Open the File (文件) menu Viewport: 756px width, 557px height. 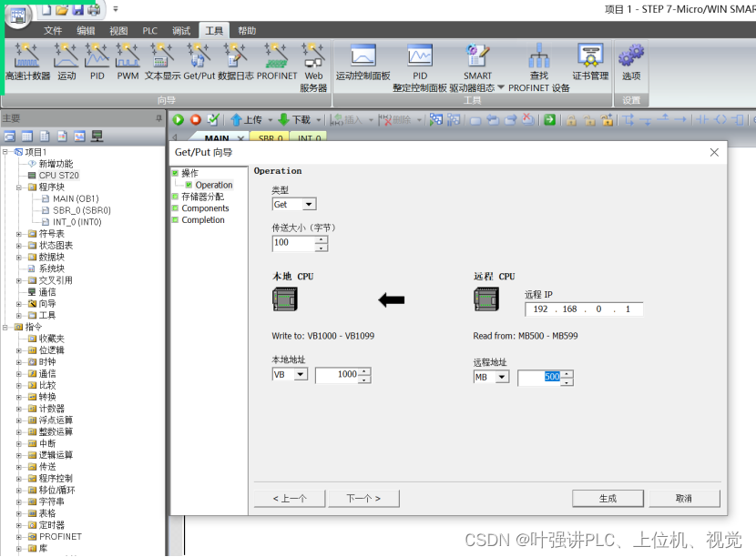53,31
